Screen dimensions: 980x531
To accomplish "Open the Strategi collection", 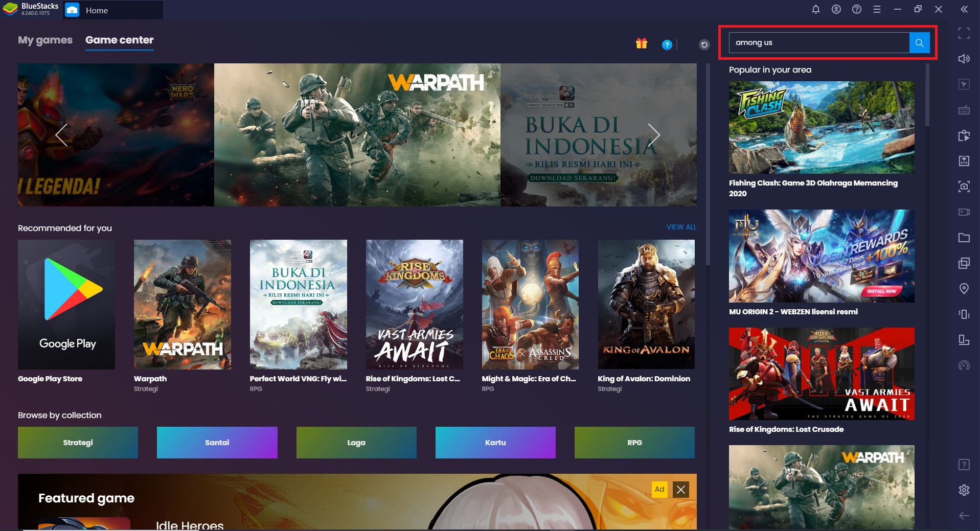I will coord(78,443).
